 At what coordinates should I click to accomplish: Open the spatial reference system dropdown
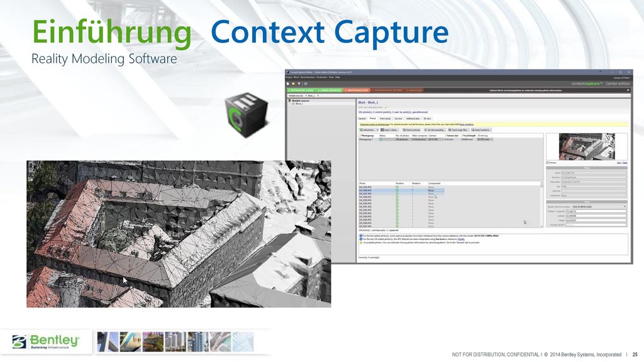599,207
